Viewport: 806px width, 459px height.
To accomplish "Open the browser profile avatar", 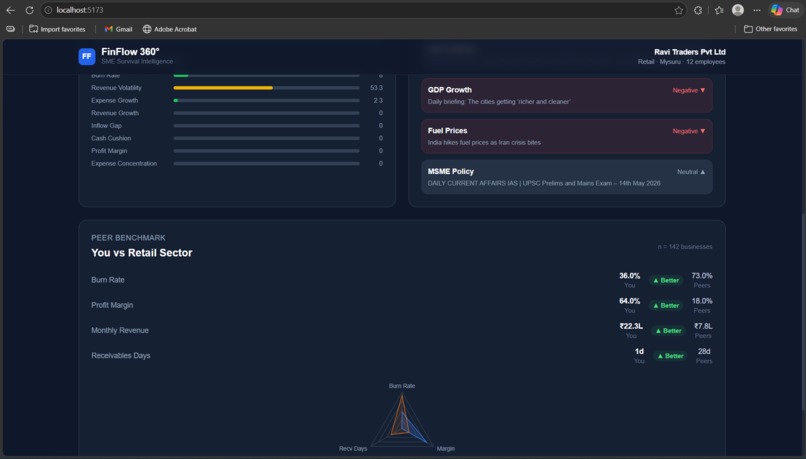I will pos(738,10).
